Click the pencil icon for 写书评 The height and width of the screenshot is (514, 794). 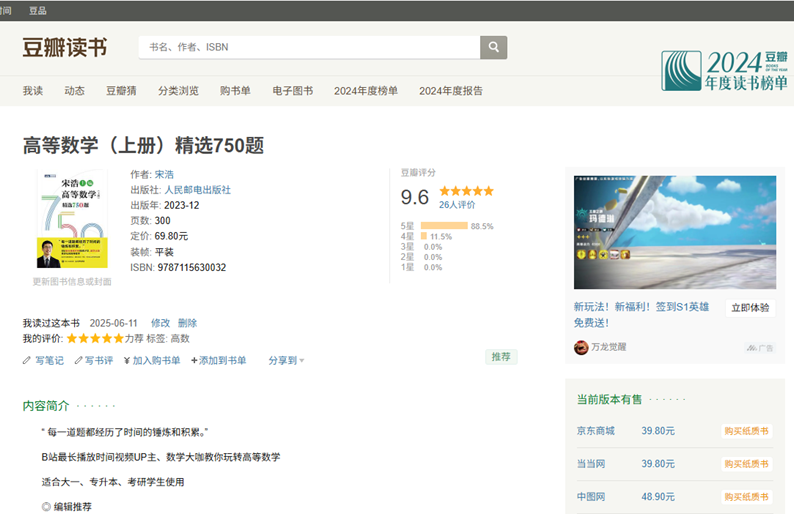(x=78, y=361)
